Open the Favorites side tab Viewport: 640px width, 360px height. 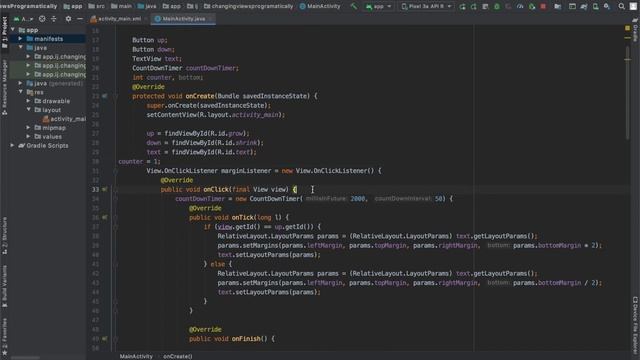coord(4,337)
